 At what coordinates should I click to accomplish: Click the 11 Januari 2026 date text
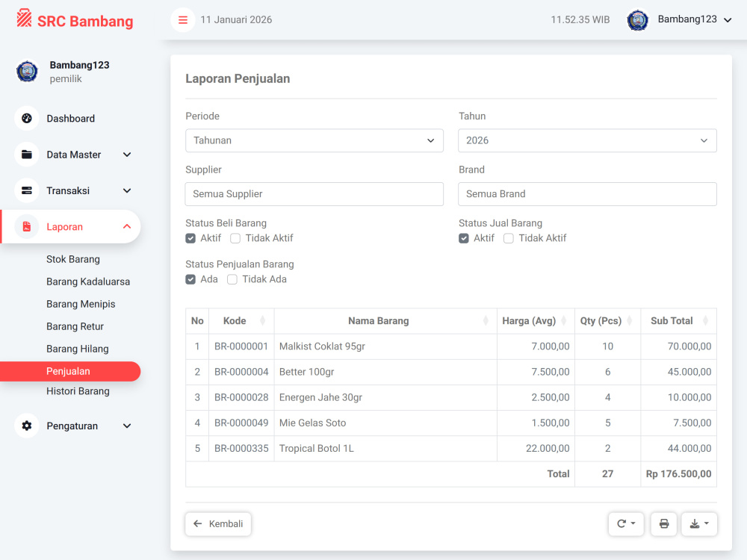click(236, 19)
